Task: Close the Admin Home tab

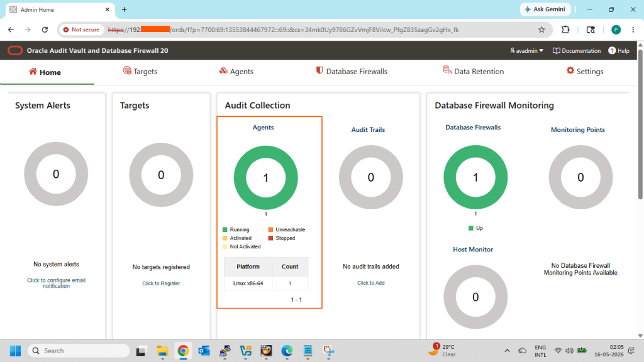Action: pyautogui.click(x=108, y=9)
